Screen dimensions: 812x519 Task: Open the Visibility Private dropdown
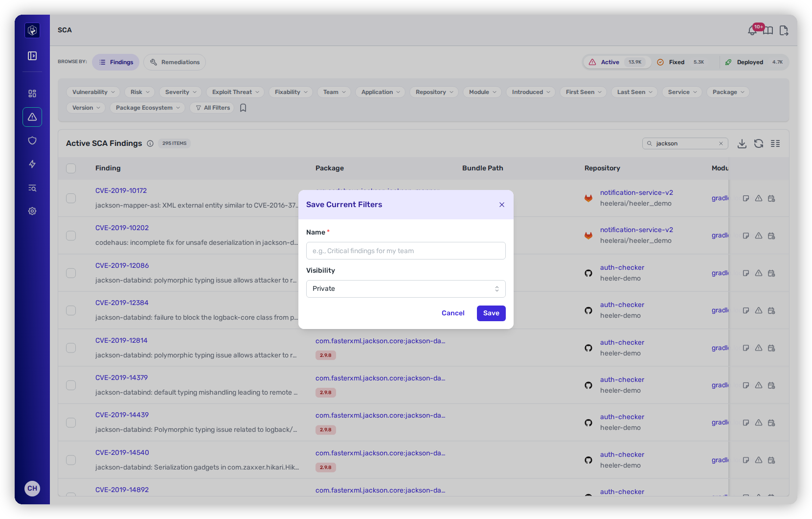click(x=406, y=289)
